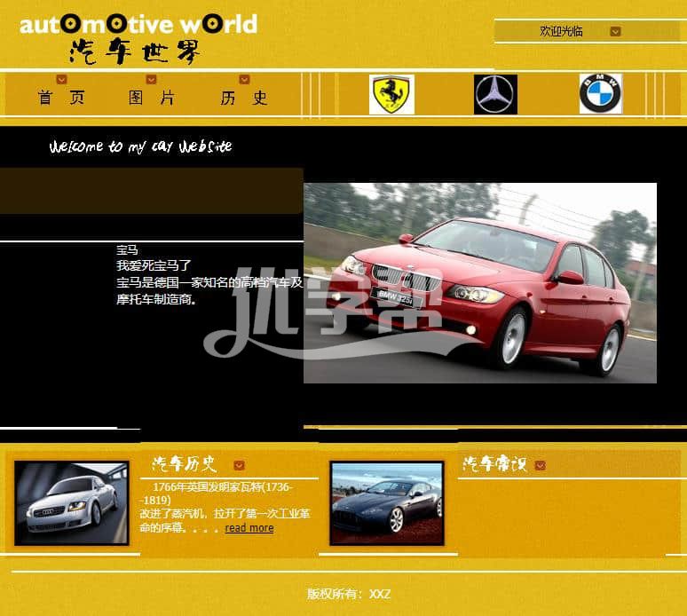Expand the arrow next to 汽车历史 heading

coord(239,465)
